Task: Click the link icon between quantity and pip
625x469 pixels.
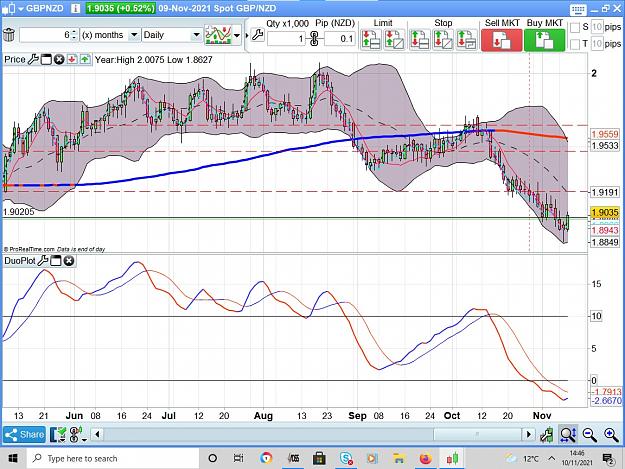Action: click(x=314, y=39)
